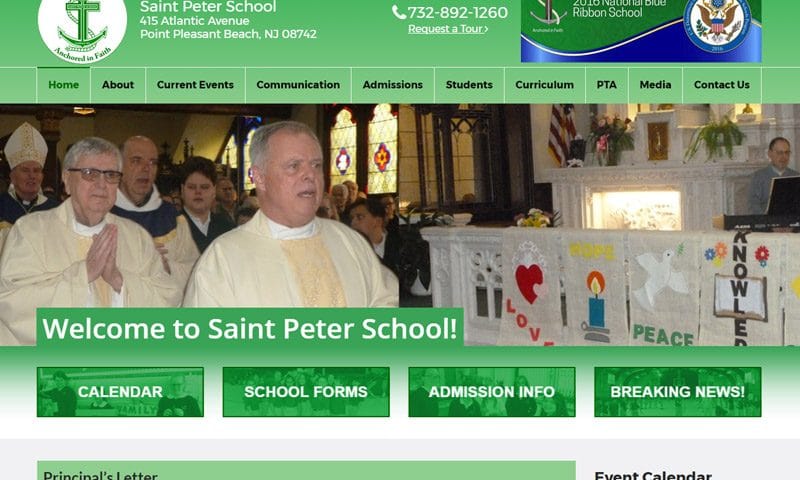The height and width of the screenshot is (480, 800).
Task: Open the About menu item
Action: 118,85
